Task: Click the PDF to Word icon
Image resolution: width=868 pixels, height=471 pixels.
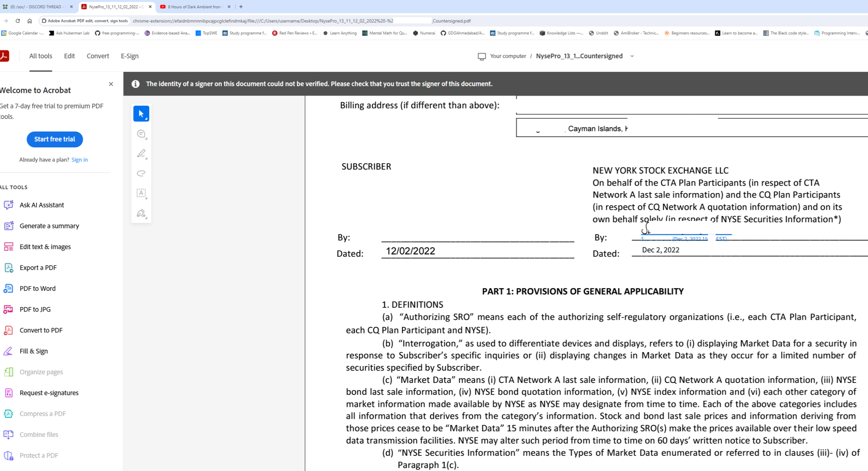Action: coord(8,288)
